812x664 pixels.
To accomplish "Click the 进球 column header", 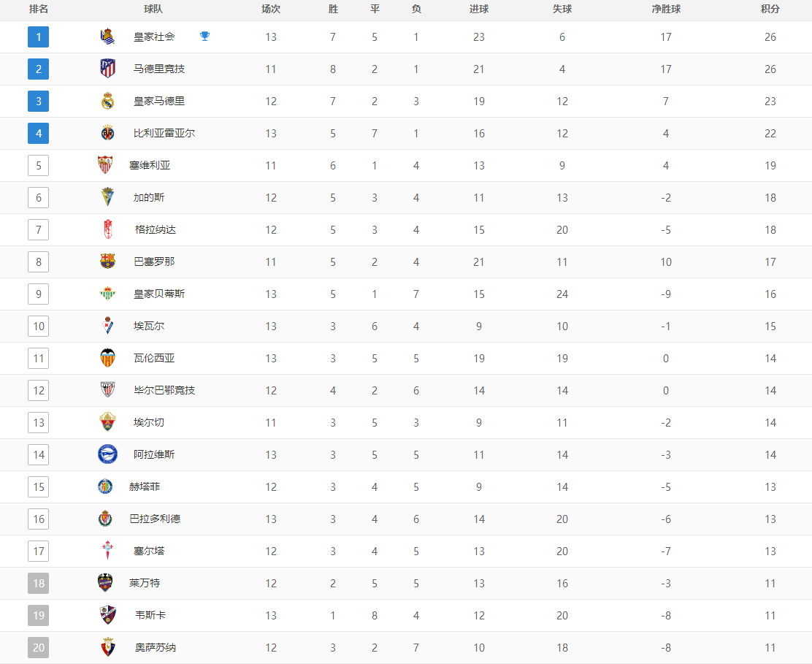I will tap(478, 9).
